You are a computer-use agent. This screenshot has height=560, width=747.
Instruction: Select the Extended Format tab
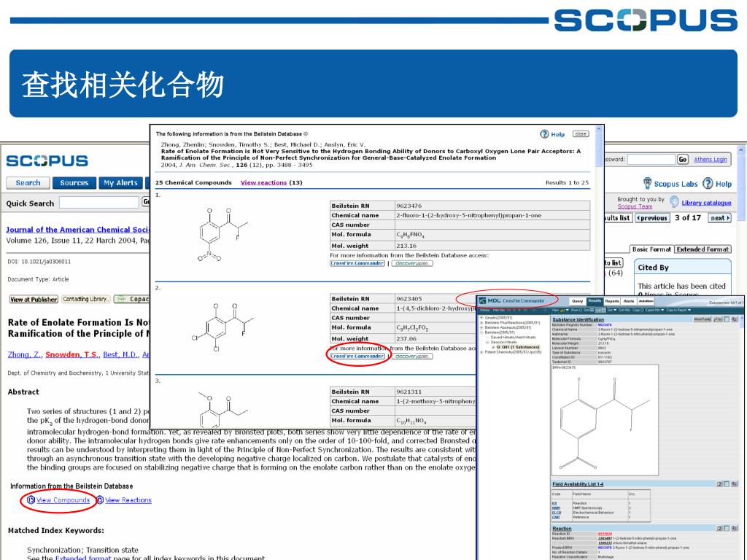(x=703, y=249)
